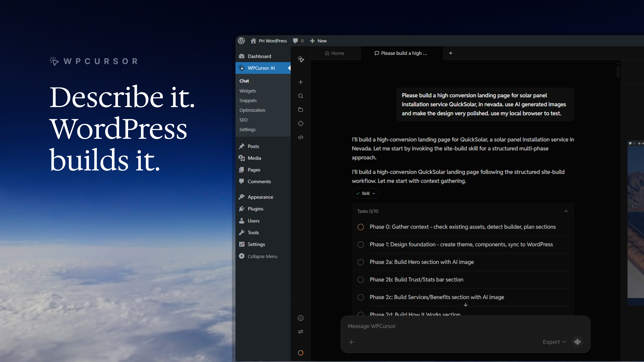Select the Phase 2a: Build Hero section circle

point(361,262)
